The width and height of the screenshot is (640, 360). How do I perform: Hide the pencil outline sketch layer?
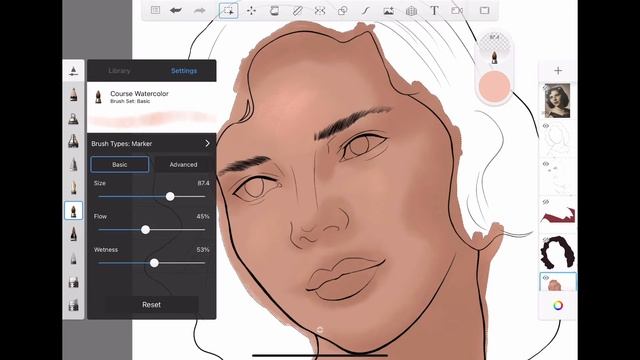546,126
